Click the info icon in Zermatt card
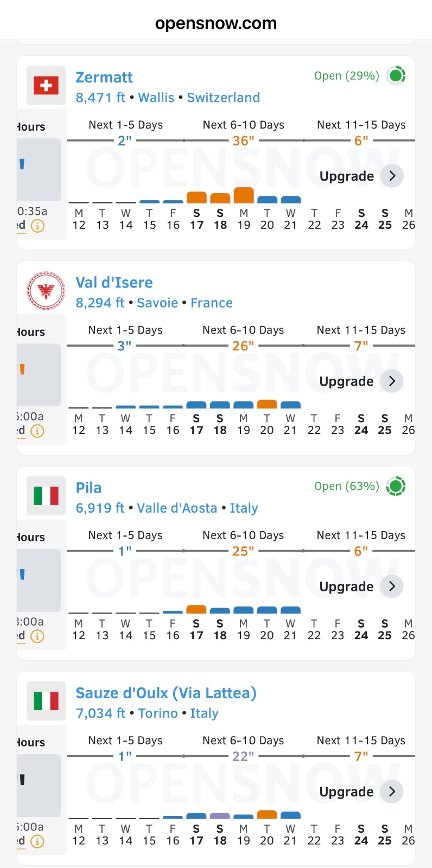Screen dimensions: 432x868 37,226
